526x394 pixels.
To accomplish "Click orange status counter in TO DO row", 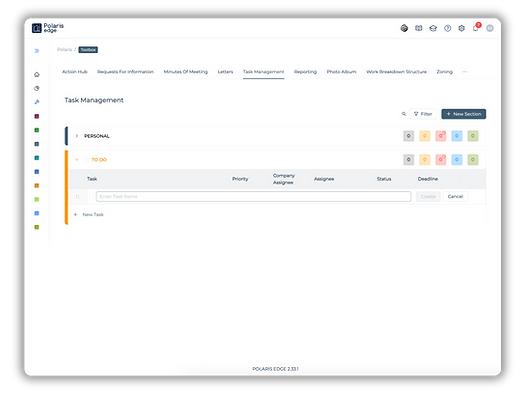I will [425, 160].
